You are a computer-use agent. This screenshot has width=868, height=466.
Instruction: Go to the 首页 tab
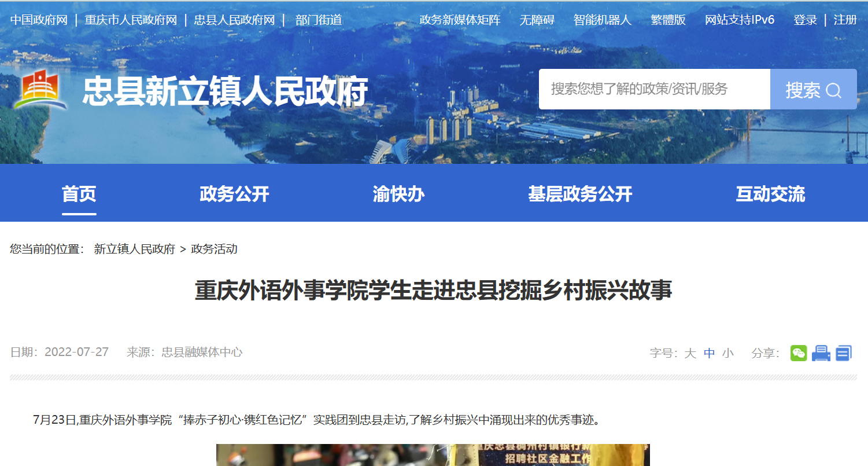coord(79,194)
